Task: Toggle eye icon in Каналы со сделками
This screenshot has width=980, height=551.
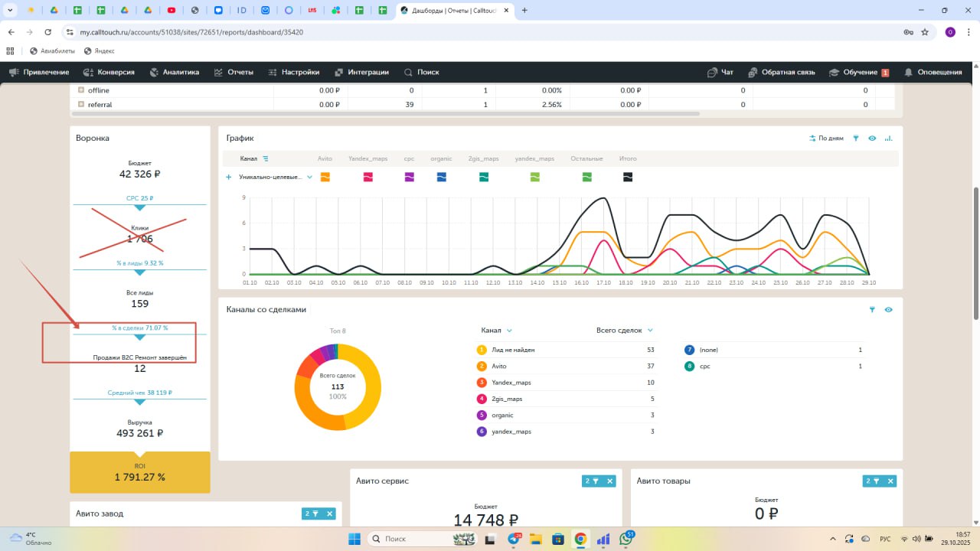Action: tap(888, 310)
